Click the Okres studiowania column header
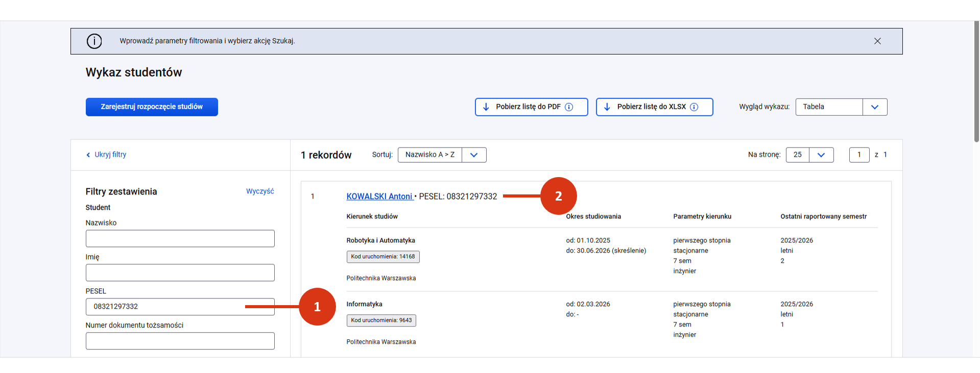The image size is (980, 373). 593,216
